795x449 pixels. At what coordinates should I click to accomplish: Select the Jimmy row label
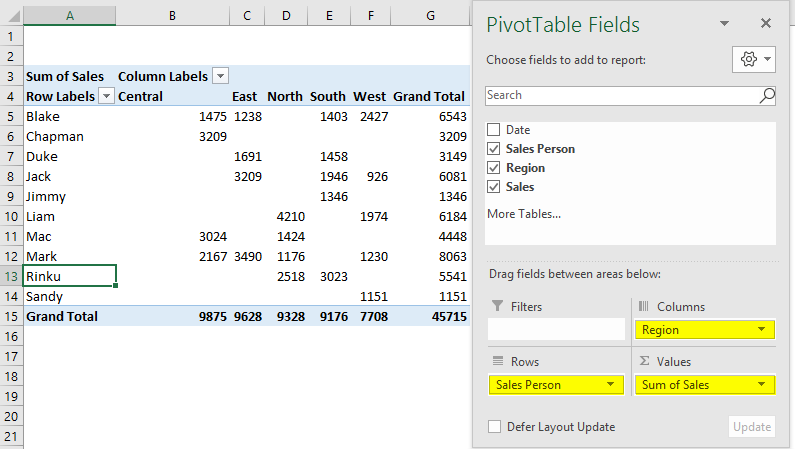click(69, 196)
